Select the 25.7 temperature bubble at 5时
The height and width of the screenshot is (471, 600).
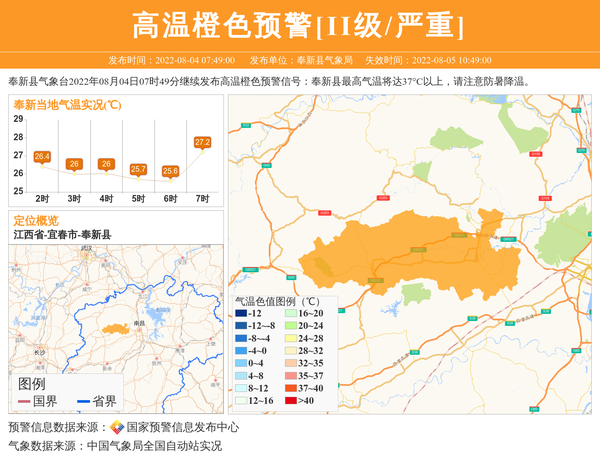(138, 169)
